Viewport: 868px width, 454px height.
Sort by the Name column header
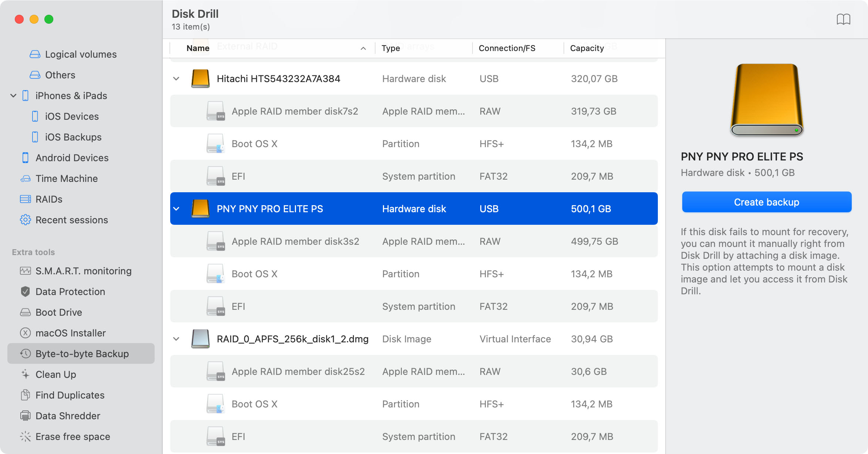(198, 48)
